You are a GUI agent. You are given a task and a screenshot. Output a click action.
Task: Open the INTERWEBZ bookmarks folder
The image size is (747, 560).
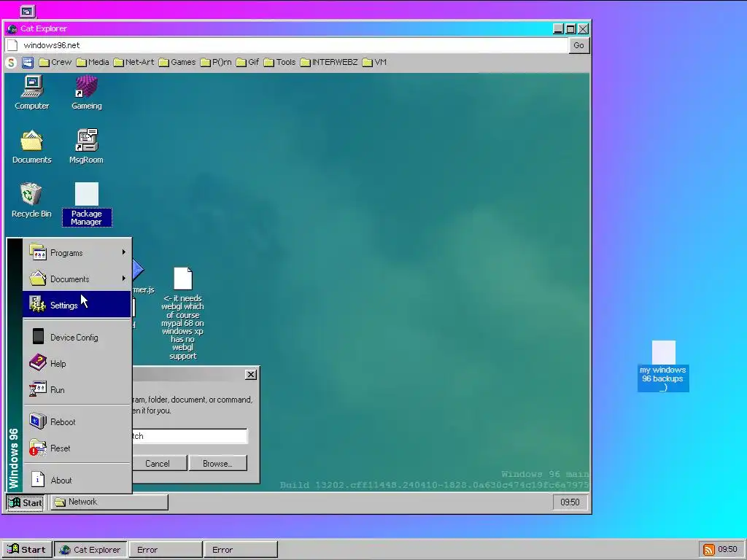coord(329,63)
